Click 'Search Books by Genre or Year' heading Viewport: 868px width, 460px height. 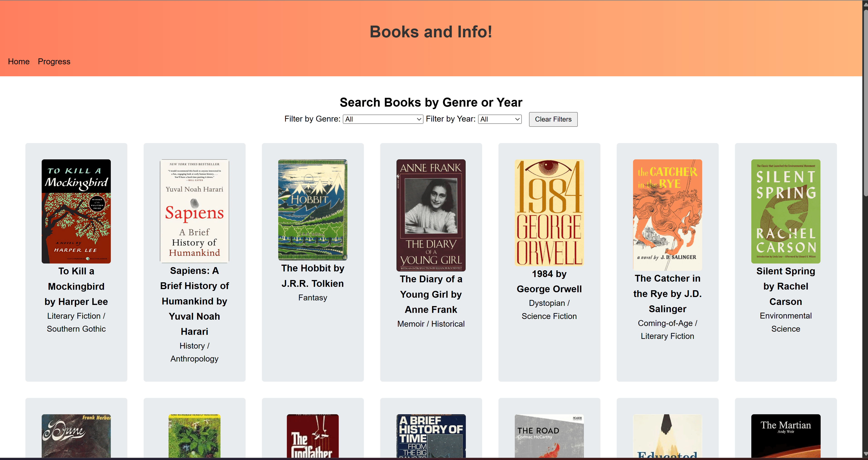[x=431, y=102]
